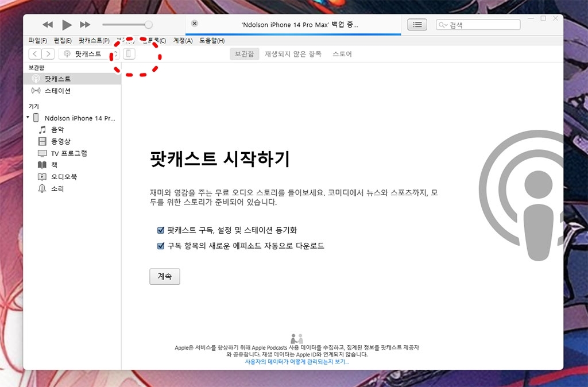
Task: Click the iPhone device icon button
Action: tap(129, 54)
